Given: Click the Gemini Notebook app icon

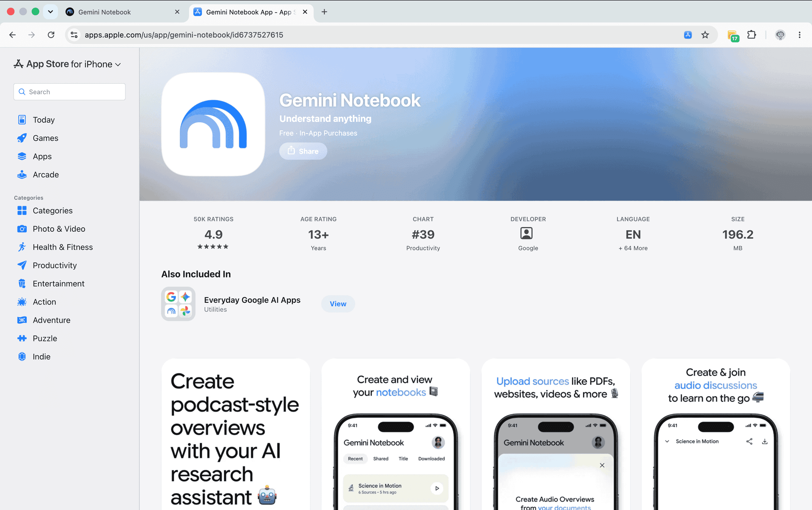Looking at the screenshot, I should coord(213,124).
